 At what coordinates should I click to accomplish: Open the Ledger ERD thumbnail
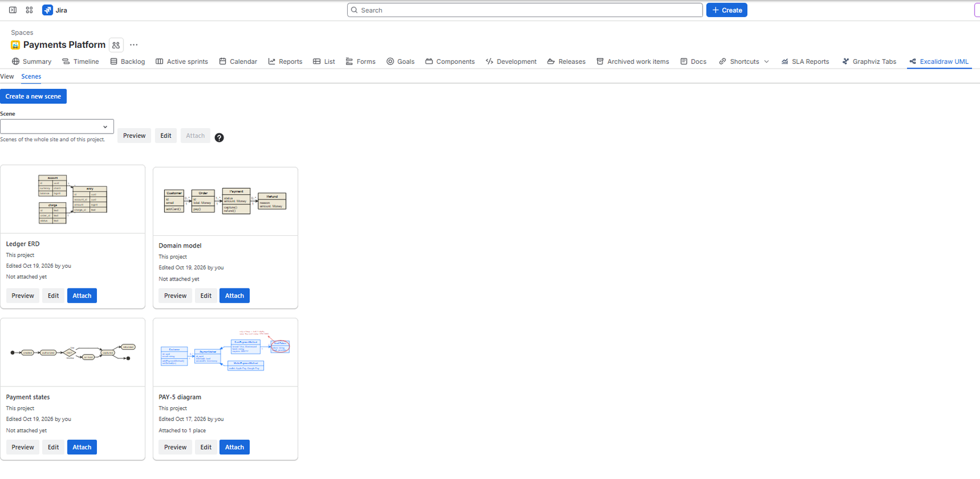point(73,199)
